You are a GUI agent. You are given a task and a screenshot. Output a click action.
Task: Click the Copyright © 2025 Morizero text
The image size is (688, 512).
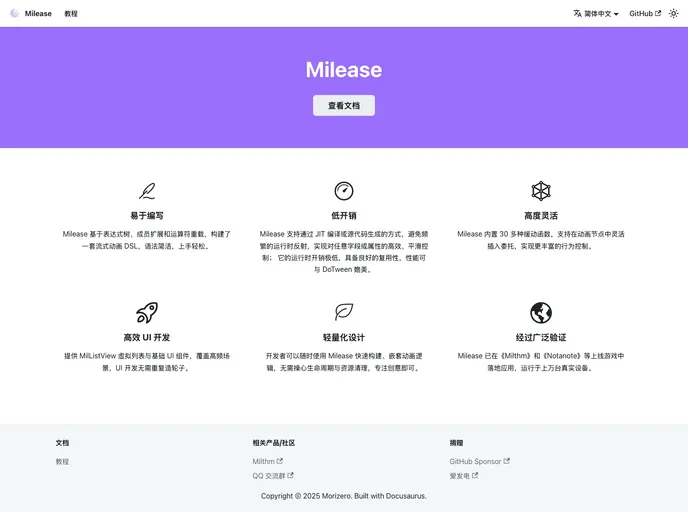344,496
